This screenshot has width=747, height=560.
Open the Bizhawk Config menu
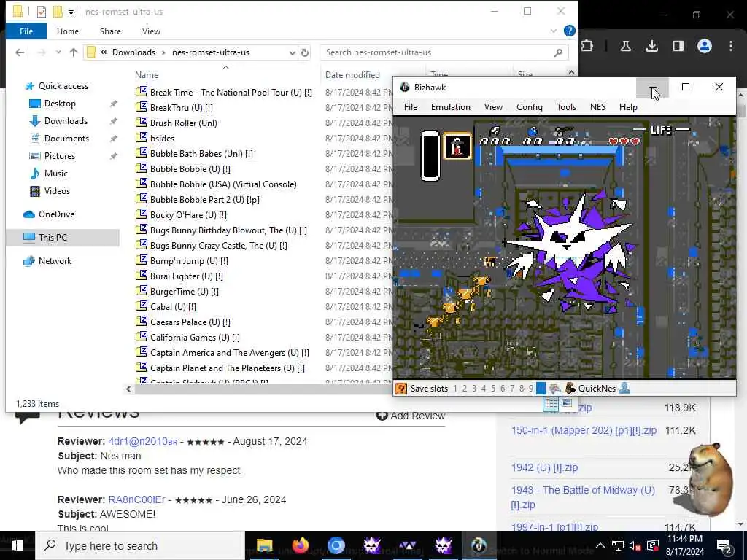530,107
